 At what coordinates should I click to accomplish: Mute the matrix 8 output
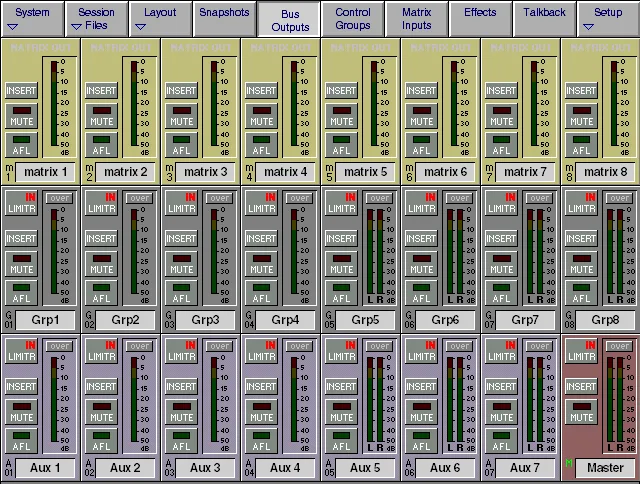582,116
